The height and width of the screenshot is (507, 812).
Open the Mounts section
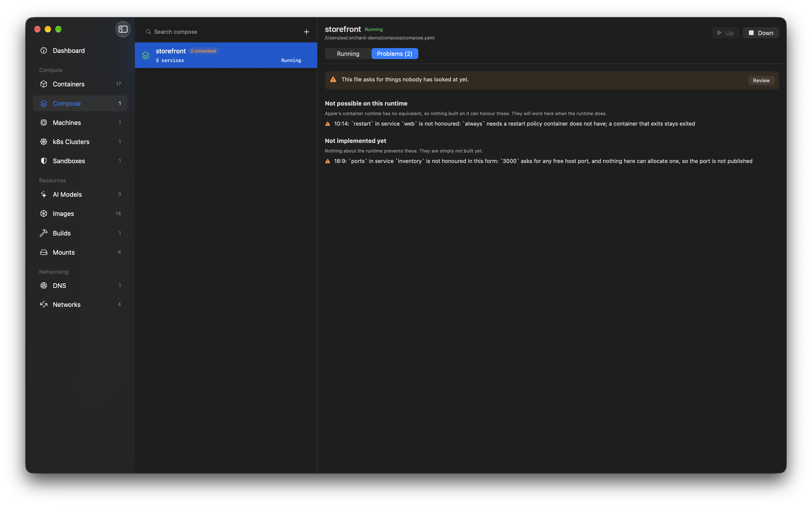[x=80, y=252]
